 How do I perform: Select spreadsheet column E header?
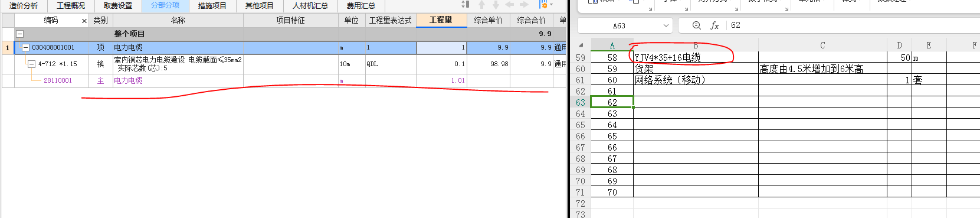(x=929, y=45)
